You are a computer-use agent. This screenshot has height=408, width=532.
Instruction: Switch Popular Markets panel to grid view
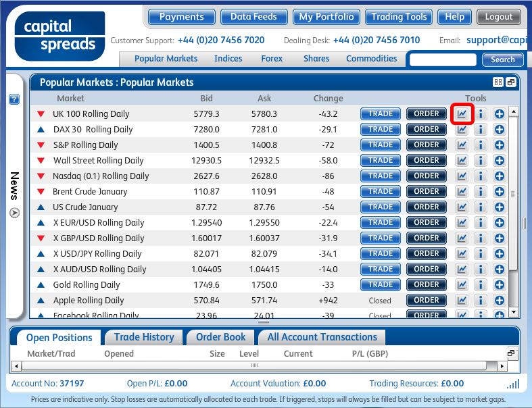point(498,82)
